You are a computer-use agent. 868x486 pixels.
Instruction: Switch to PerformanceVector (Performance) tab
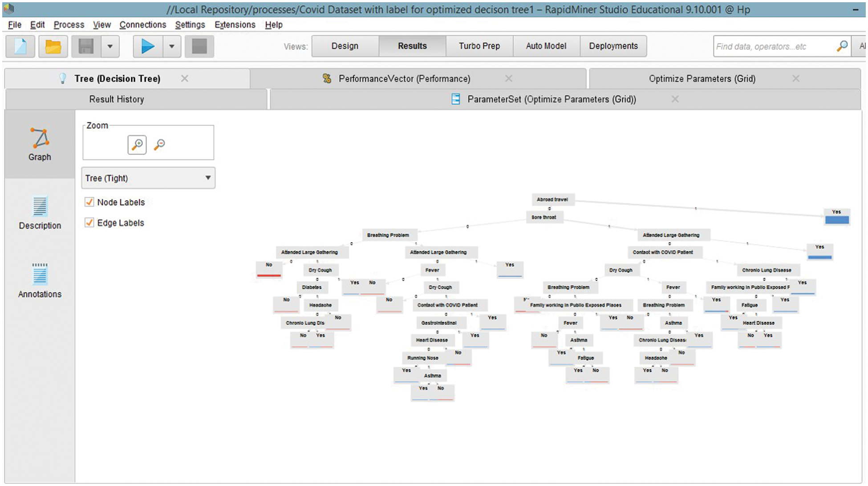click(x=404, y=79)
